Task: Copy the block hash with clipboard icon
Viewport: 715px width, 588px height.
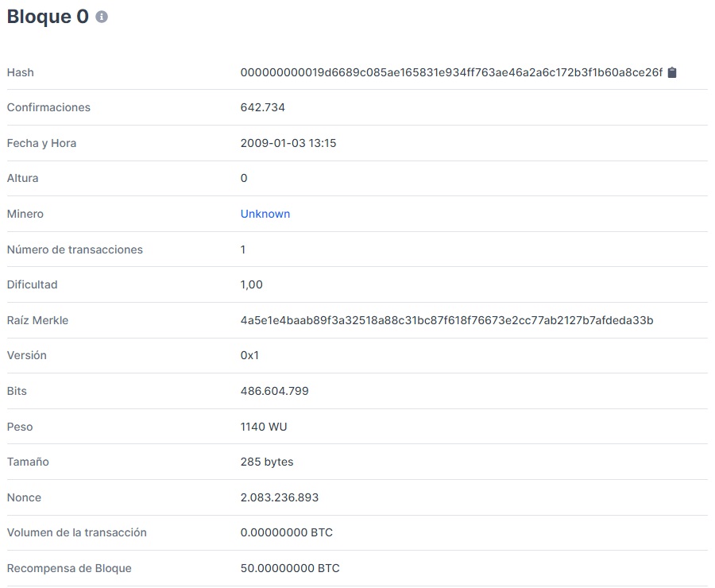Action: [672, 72]
